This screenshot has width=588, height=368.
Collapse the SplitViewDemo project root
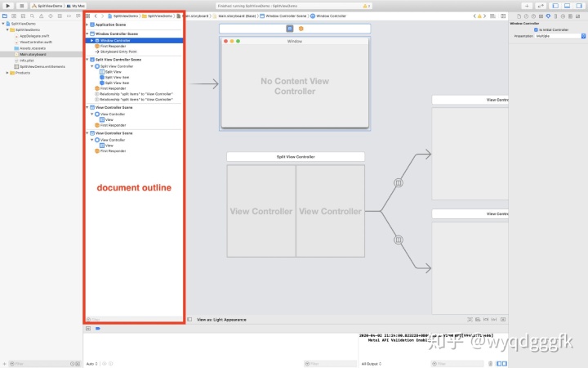click(x=3, y=24)
